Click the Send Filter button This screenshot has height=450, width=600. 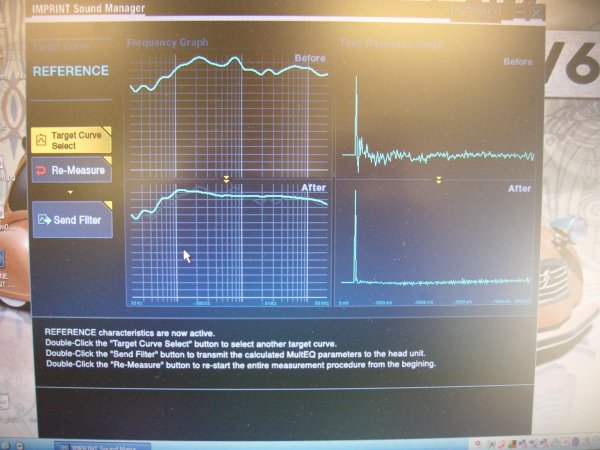(x=73, y=220)
